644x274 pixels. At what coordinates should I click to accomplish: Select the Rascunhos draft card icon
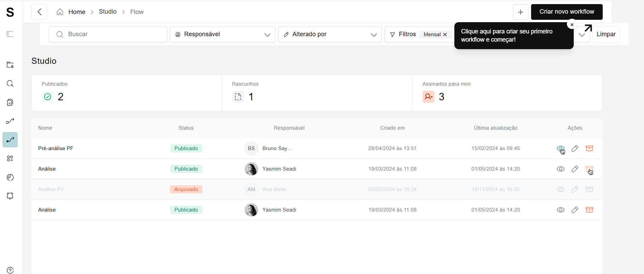click(x=238, y=97)
